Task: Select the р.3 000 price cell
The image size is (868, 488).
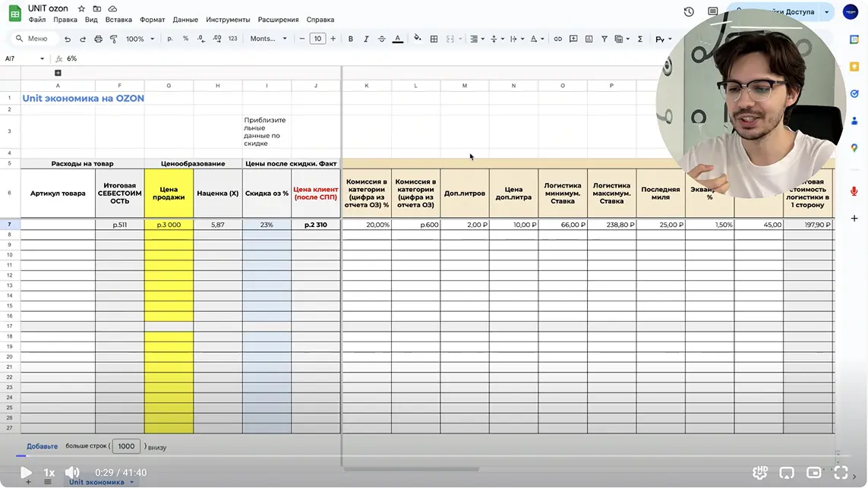Action: point(169,225)
